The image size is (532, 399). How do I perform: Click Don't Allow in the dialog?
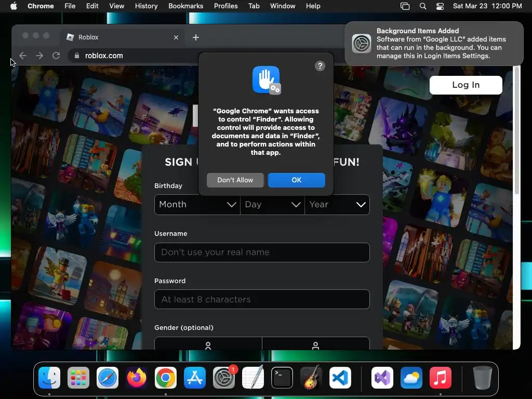coord(235,180)
